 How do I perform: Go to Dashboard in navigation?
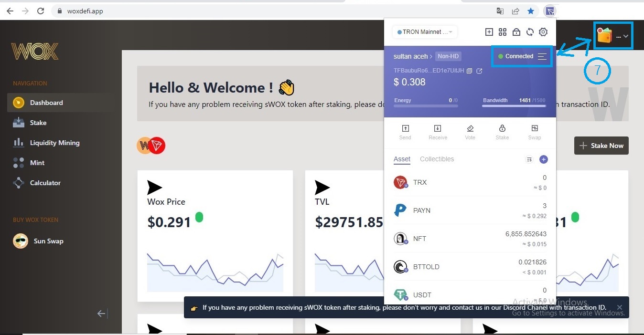(x=61, y=103)
